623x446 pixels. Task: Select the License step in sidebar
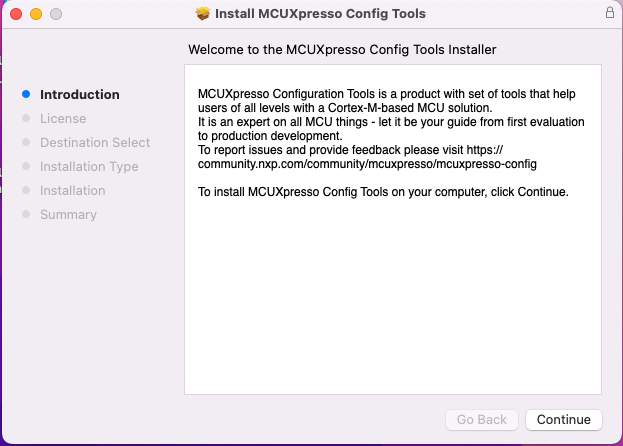63,118
